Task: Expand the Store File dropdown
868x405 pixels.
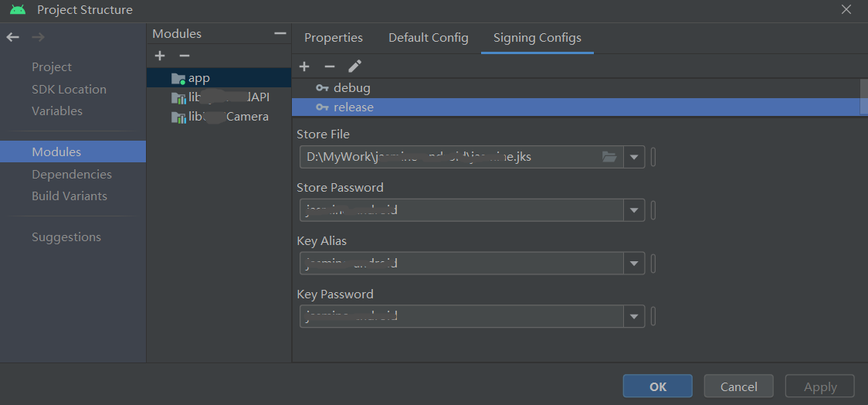Action: [634, 157]
